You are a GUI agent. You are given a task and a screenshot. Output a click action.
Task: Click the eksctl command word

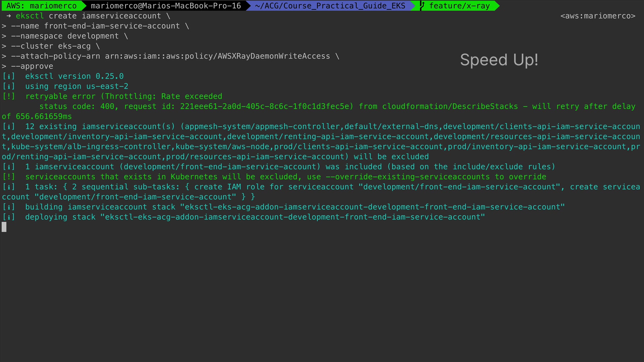pos(30,16)
